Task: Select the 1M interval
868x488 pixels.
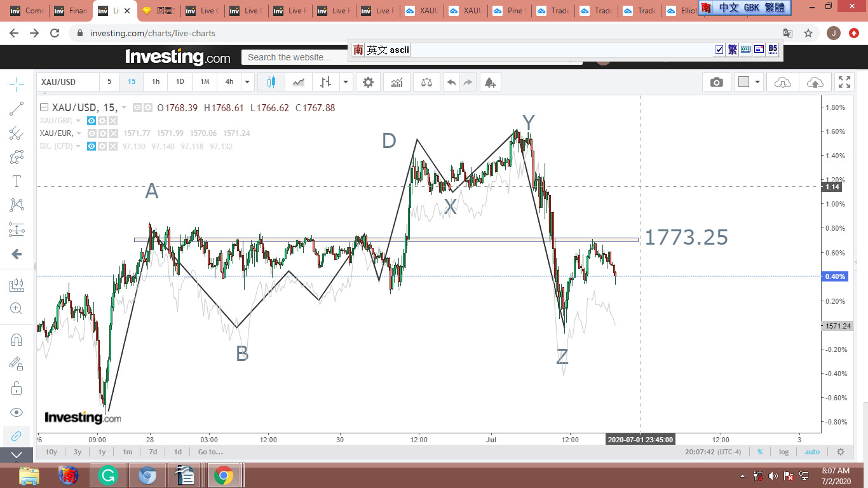Action: [x=205, y=82]
